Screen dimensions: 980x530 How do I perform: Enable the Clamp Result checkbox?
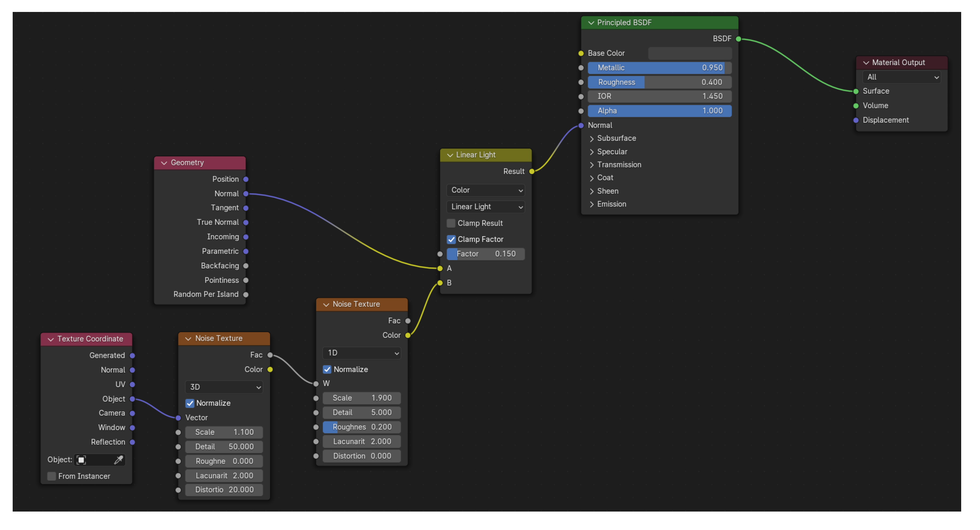(451, 223)
